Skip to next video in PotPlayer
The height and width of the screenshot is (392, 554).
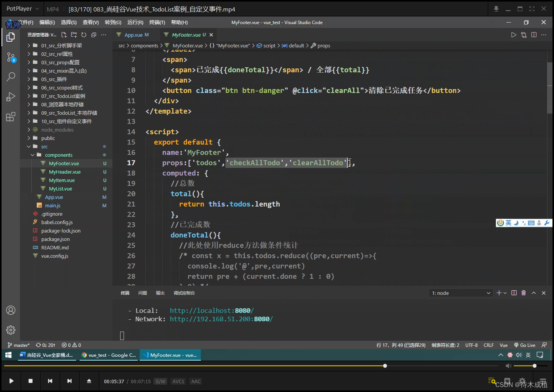click(69, 381)
